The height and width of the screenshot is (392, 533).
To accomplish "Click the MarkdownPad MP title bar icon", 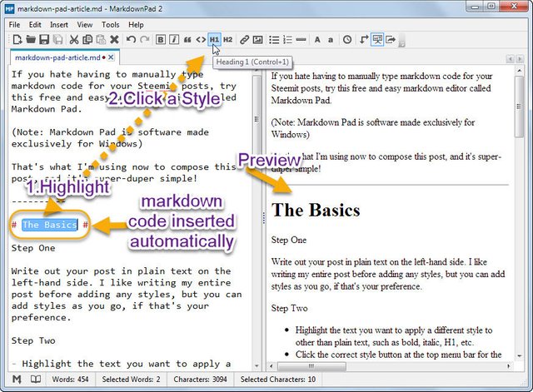I will coord(9,8).
